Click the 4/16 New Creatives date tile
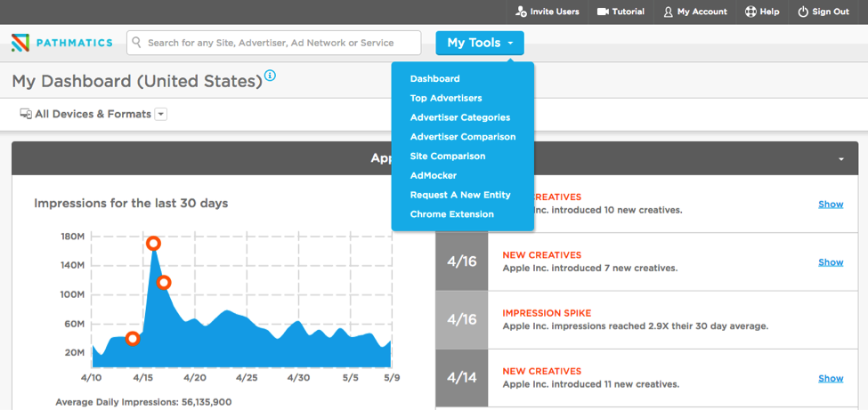The image size is (868, 410). [x=462, y=261]
